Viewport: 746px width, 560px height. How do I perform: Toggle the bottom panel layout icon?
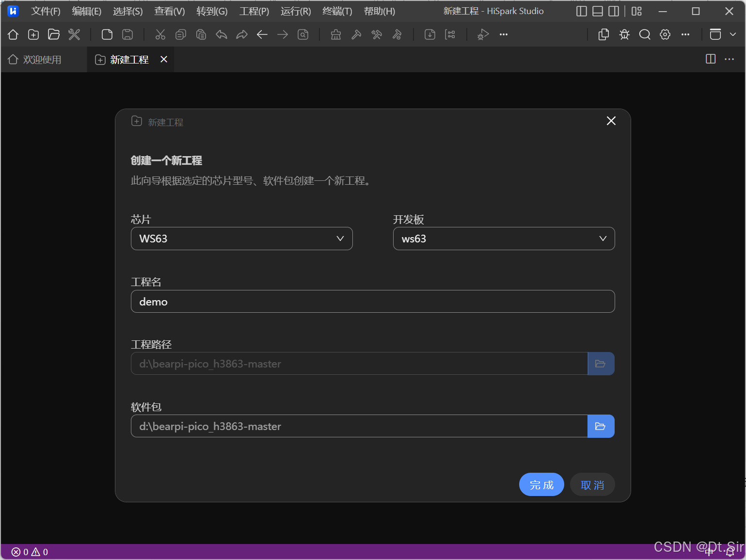[x=598, y=11]
